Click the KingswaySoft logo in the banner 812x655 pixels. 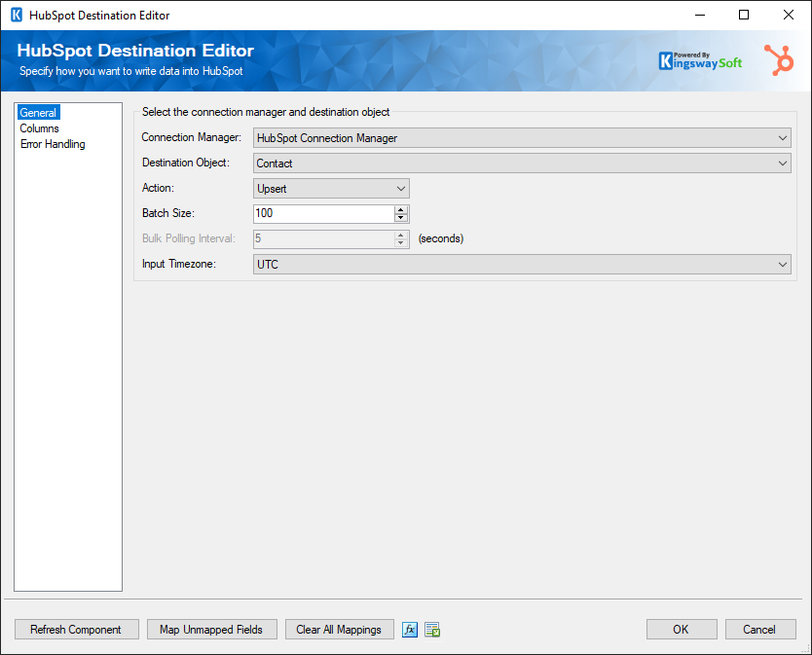[700, 61]
